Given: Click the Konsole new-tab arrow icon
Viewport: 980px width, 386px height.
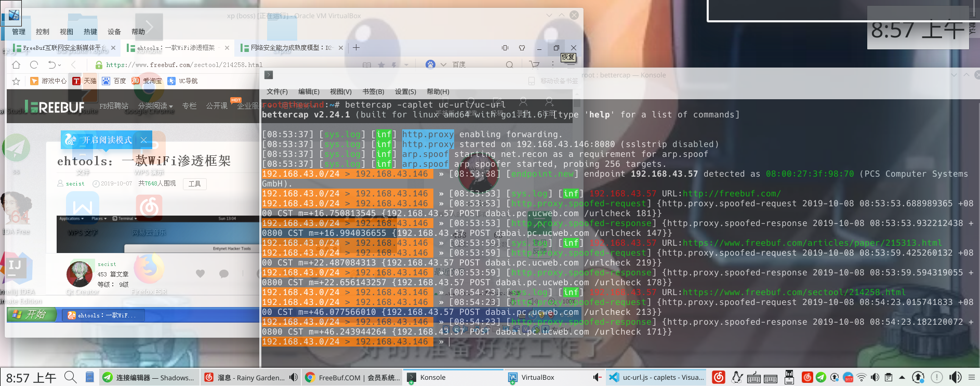Looking at the screenshot, I should [x=269, y=75].
